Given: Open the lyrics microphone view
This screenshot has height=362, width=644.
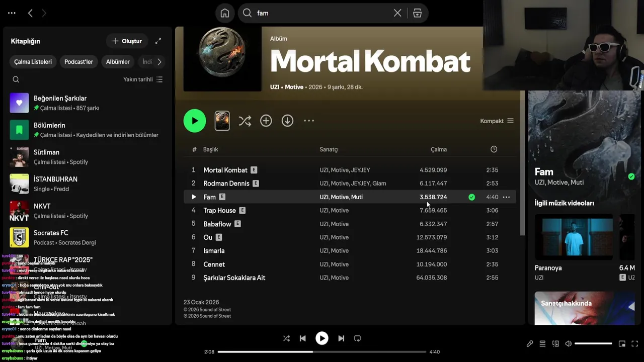Looking at the screenshot, I should (x=530, y=344).
